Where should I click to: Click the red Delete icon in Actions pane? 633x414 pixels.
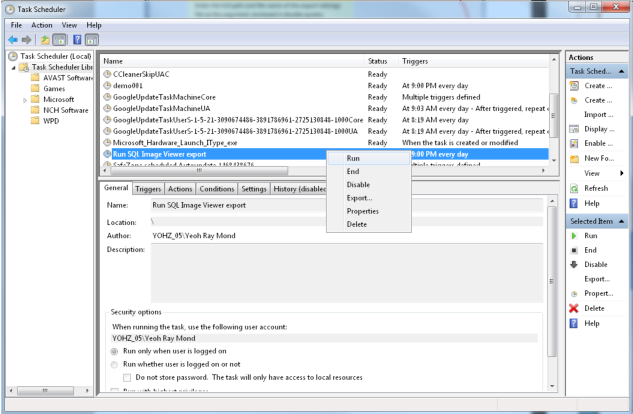click(x=573, y=309)
